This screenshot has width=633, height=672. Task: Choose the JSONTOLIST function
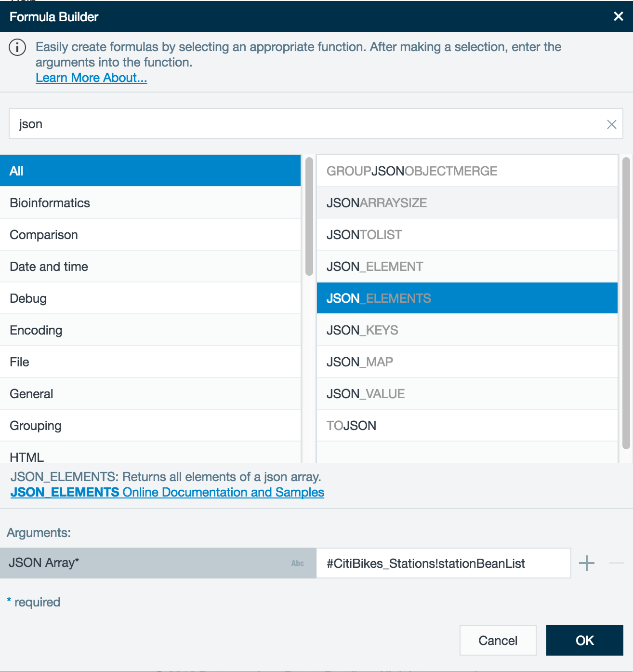tap(467, 235)
